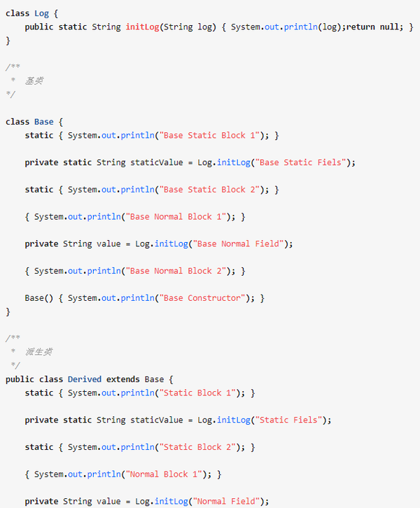The height and width of the screenshot is (508, 420).
Task: Click the "Static Block 1" string in Derived
Action: coord(195,393)
